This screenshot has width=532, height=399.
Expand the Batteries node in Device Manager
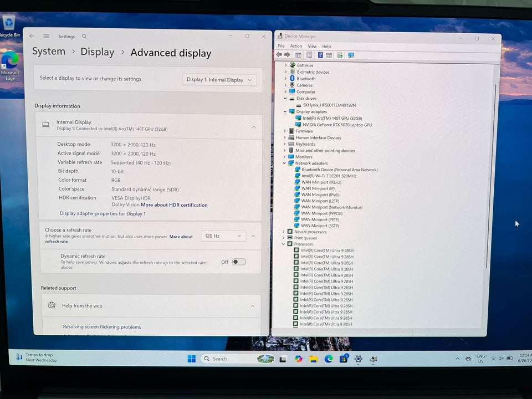point(285,65)
